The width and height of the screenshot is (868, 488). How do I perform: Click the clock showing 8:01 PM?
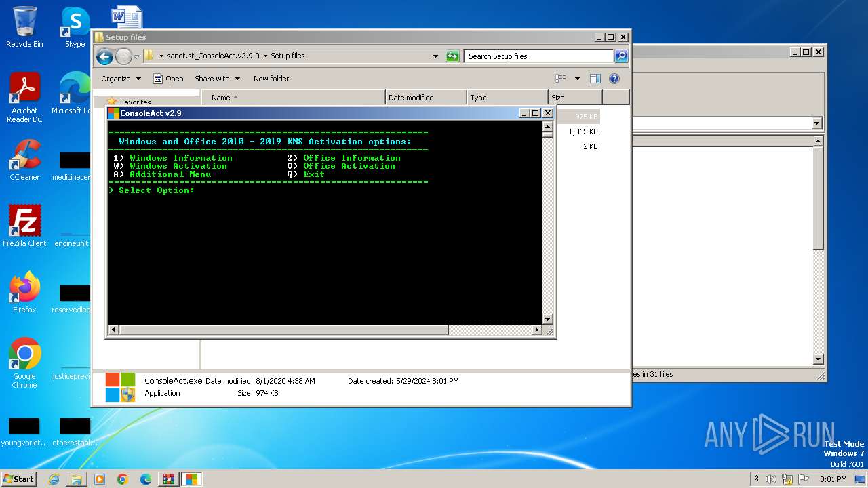(833, 479)
